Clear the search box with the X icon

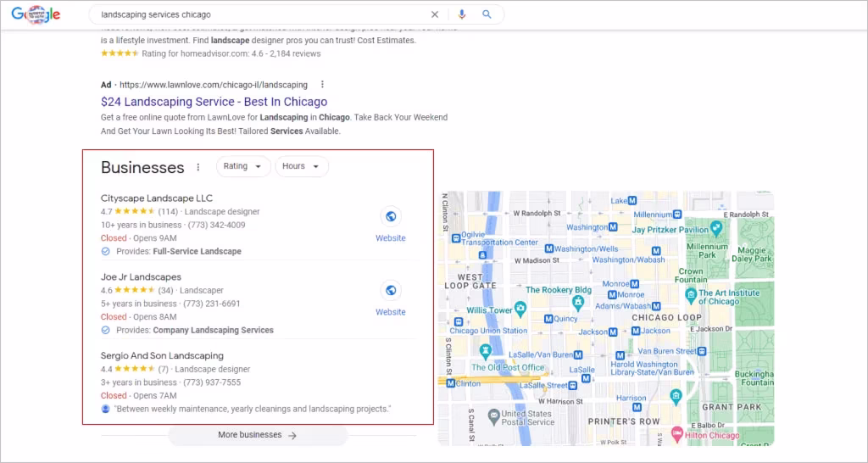click(435, 14)
